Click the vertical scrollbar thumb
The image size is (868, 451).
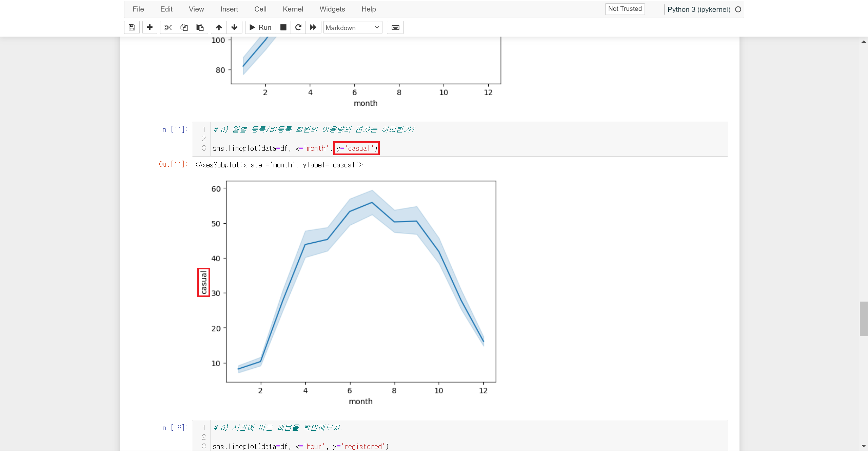point(863,319)
